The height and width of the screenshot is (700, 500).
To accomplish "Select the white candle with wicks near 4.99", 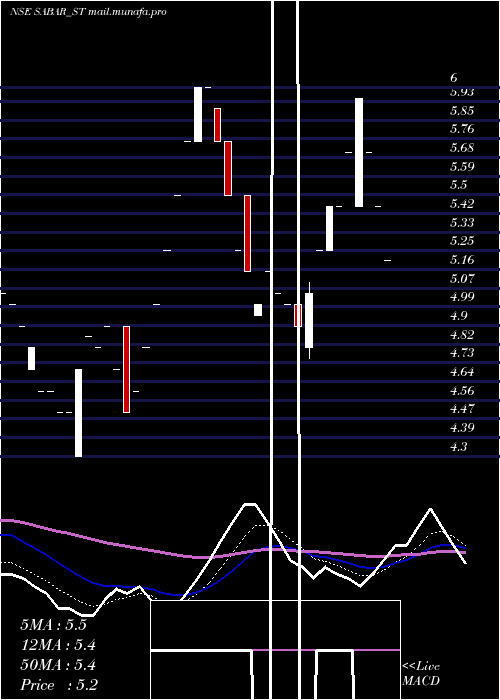I will 309,320.
